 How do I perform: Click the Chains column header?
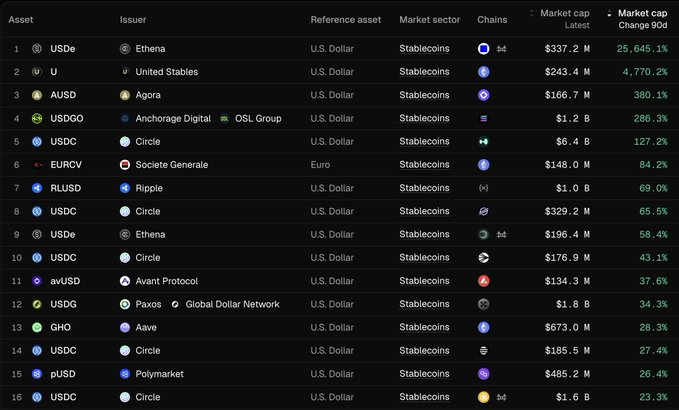pyautogui.click(x=492, y=19)
